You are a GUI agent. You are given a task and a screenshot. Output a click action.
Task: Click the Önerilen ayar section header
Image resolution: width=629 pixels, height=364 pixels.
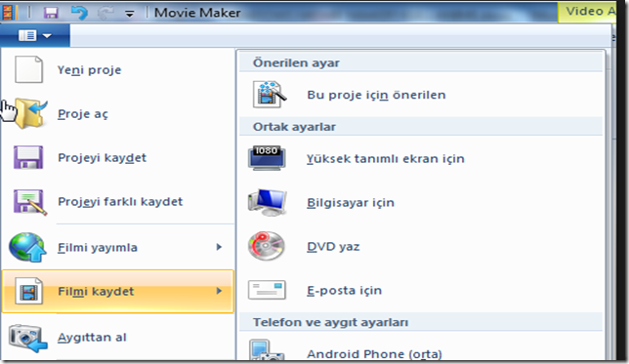click(x=421, y=62)
